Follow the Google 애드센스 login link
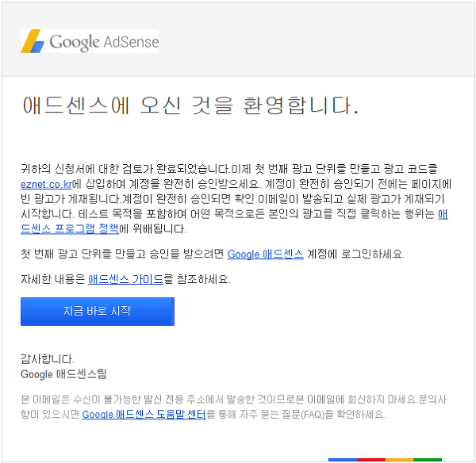 265,254
